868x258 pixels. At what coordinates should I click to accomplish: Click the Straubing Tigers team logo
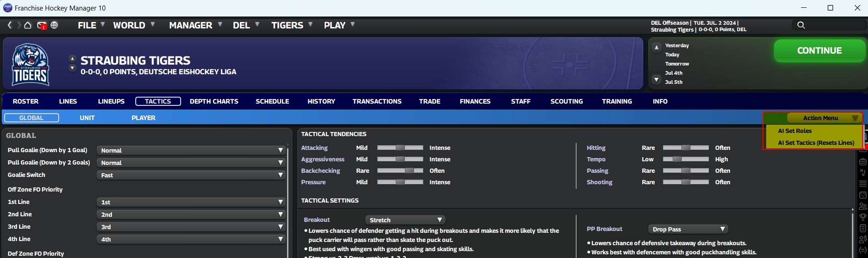[30, 65]
